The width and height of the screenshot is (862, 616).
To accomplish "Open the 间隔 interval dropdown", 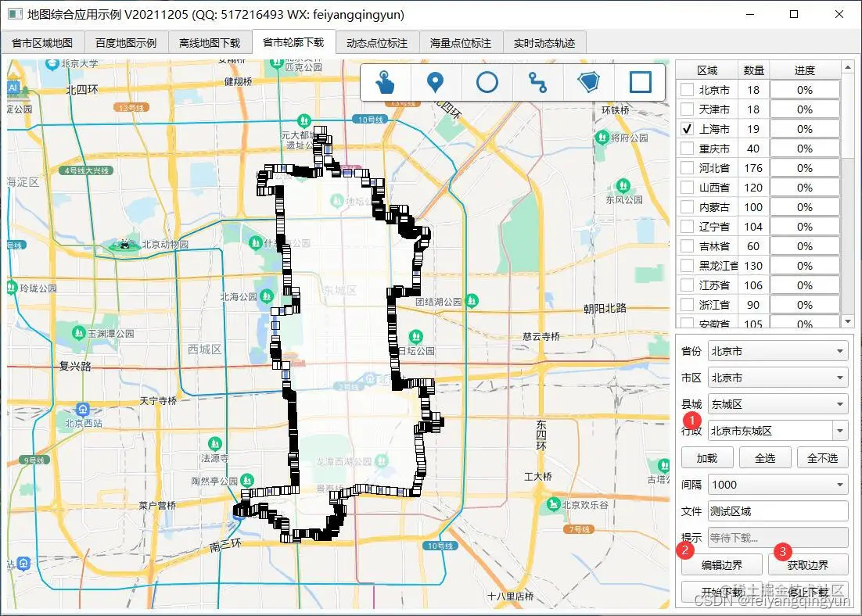I will (x=778, y=485).
